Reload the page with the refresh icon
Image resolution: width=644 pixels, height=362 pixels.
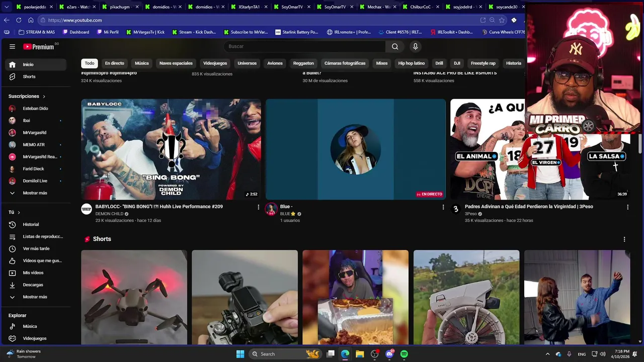click(x=19, y=20)
